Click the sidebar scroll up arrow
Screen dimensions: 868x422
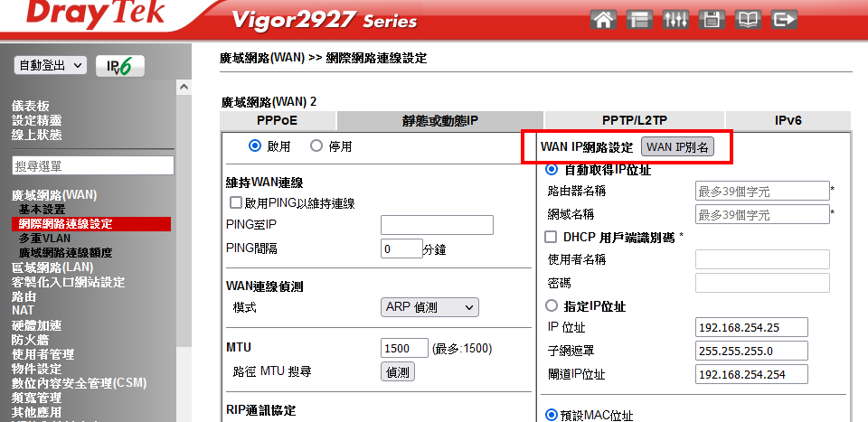tap(184, 87)
